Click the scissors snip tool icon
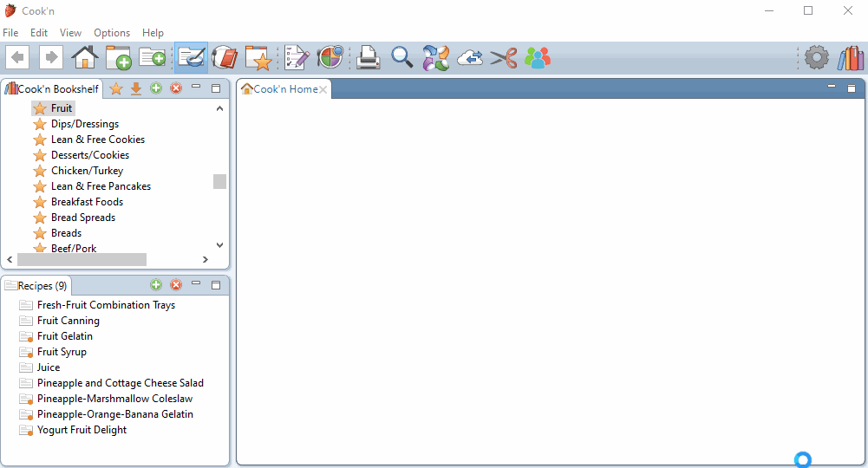Image resolution: width=868 pixels, height=468 pixels. (x=503, y=58)
